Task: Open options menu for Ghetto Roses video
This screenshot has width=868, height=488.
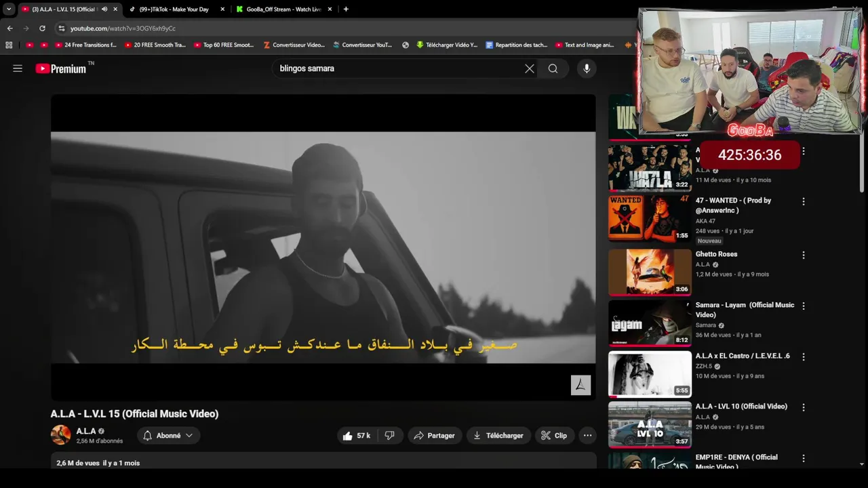Action: pos(804,255)
